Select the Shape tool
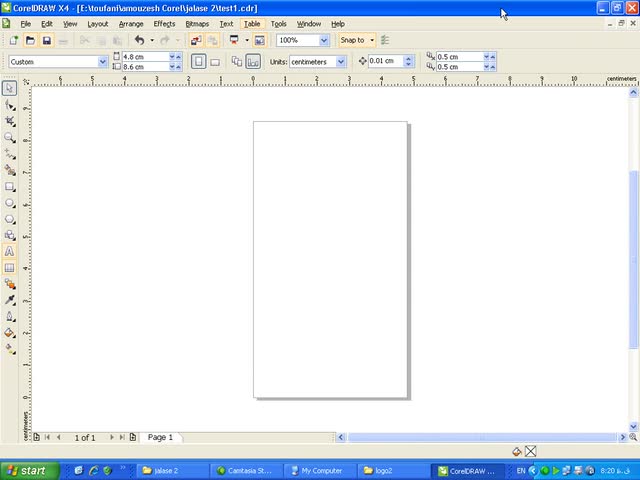The image size is (640, 480). [x=9, y=105]
